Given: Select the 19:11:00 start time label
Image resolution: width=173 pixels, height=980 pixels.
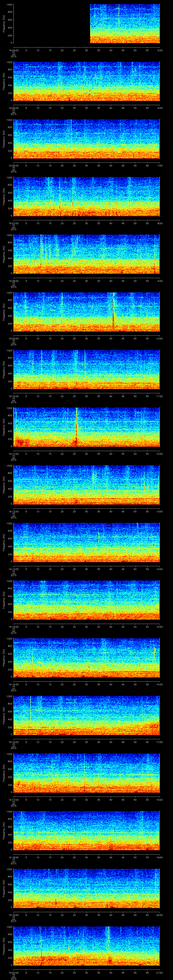Looking at the screenshot, I should tap(13, 454).
